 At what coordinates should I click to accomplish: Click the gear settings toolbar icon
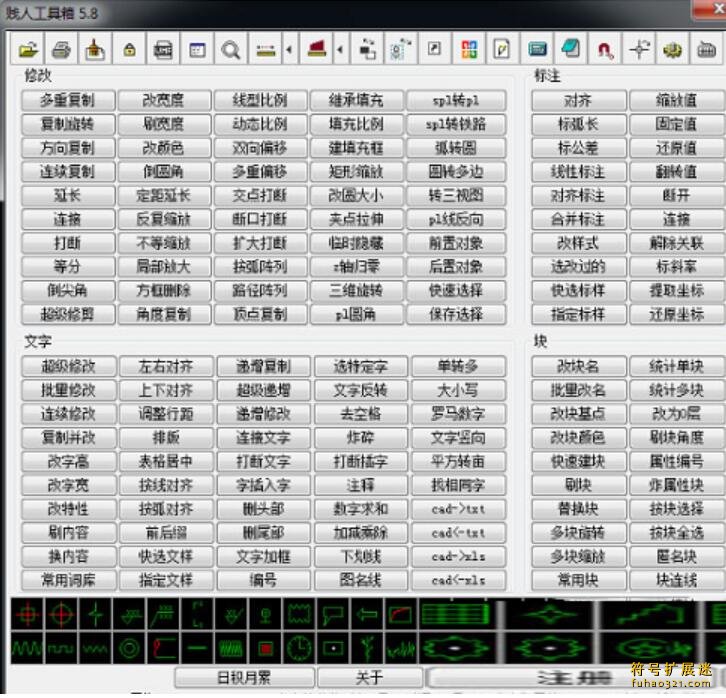[673, 49]
